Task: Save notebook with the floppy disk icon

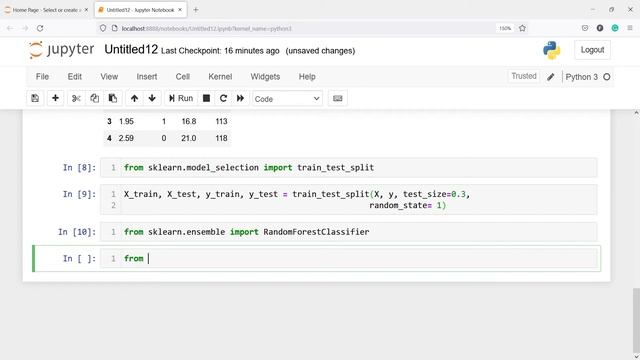Action: click(35, 98)
